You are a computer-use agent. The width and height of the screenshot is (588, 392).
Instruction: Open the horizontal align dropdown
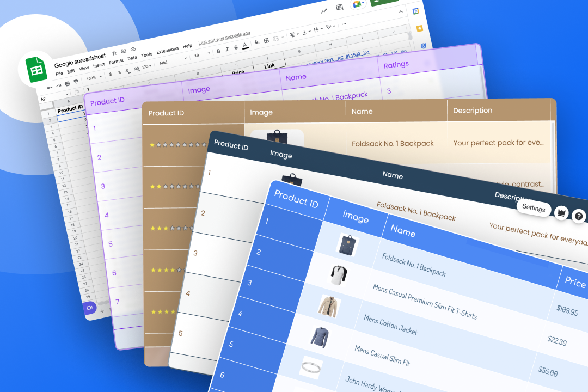tap(294, 34)
